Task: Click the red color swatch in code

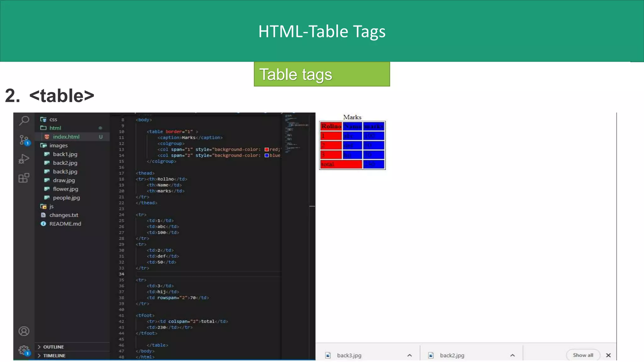Action: 267,150
